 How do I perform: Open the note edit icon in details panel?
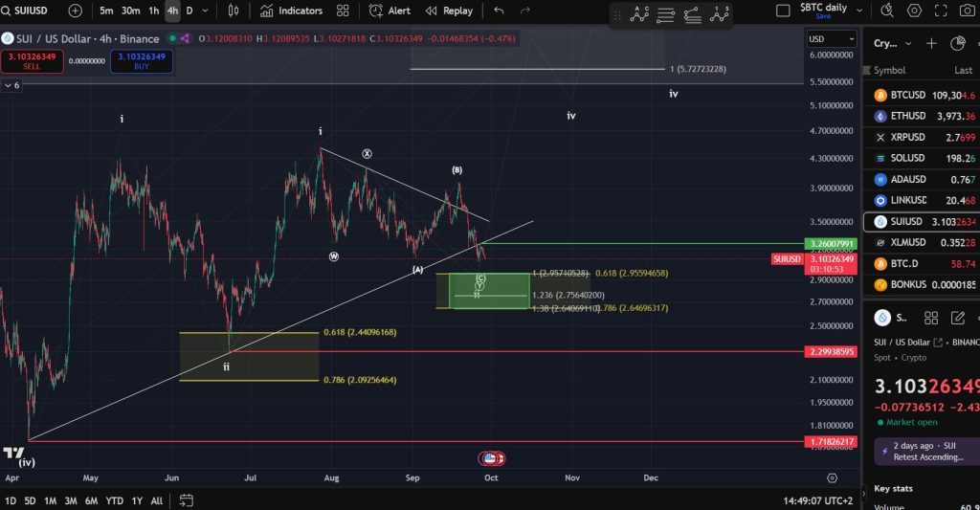click(x=957, y=318)
